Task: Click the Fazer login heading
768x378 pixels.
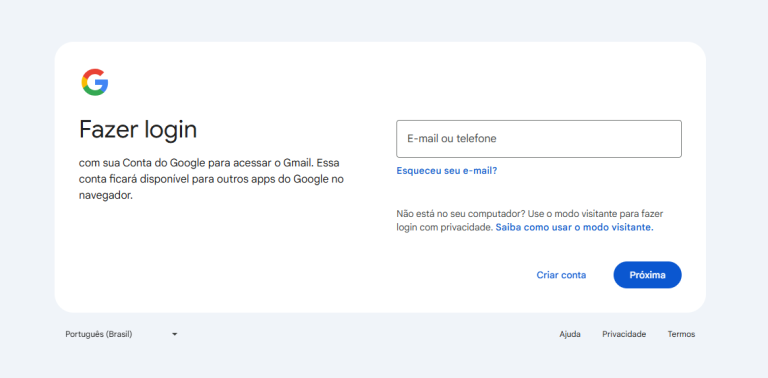Action: click(138, 130)
